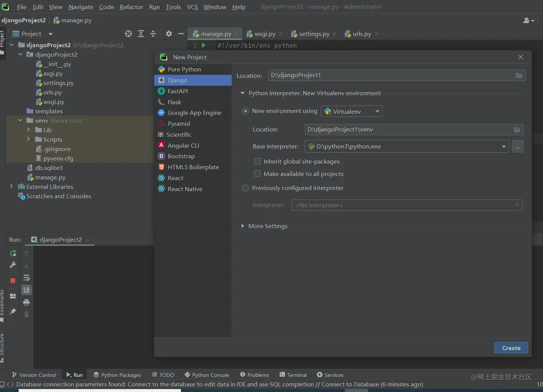Run manage.py with green gutter arrow
543x392 pixels.
pyautogui.click(x=204, y=45)
